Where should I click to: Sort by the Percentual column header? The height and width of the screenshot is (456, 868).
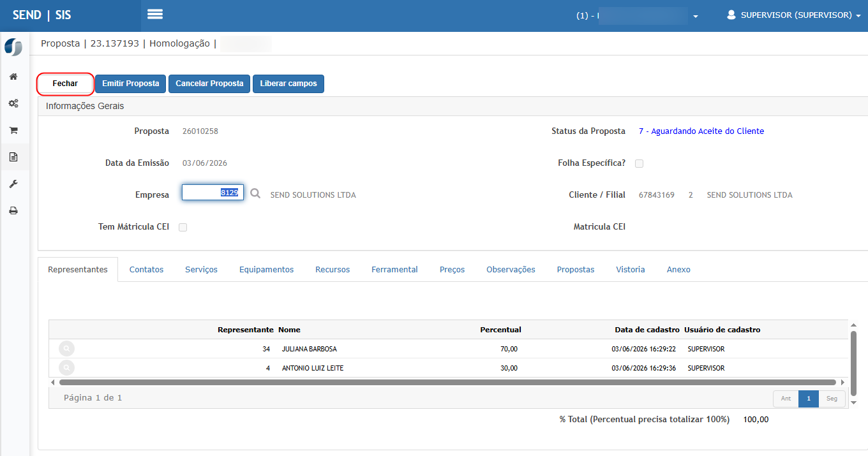click(x=500, y=330)
